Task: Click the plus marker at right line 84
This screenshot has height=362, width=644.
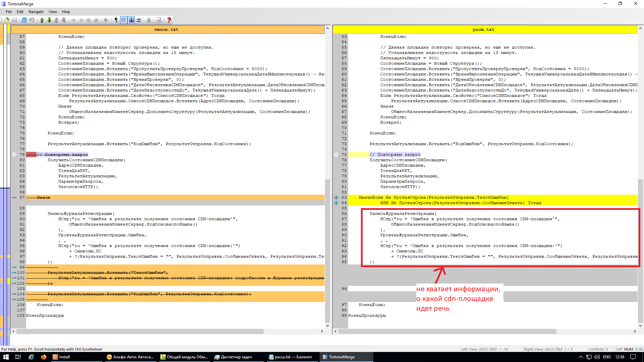Action: [336, 203]
